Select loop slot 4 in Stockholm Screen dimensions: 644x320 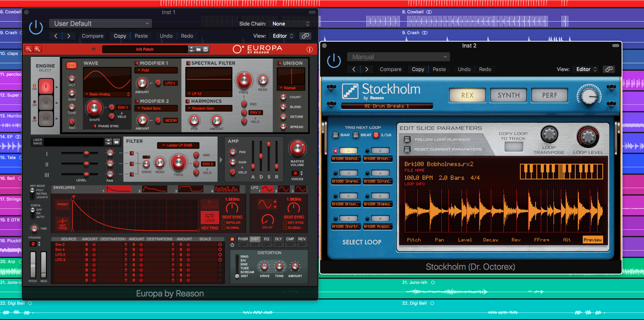pyautogui.click(x=380, y=173)
